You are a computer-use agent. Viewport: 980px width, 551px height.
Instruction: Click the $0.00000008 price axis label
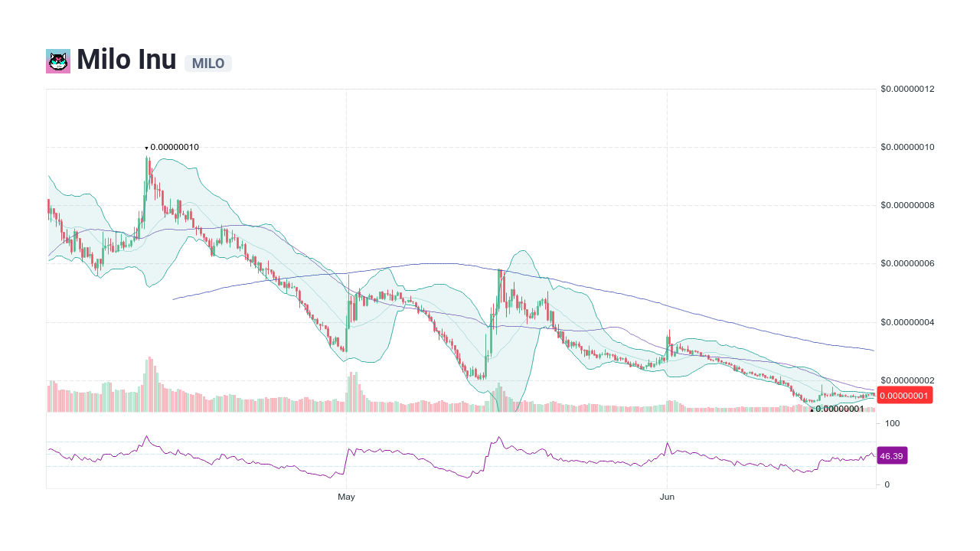pyautogui.click(x=906, y=205)
